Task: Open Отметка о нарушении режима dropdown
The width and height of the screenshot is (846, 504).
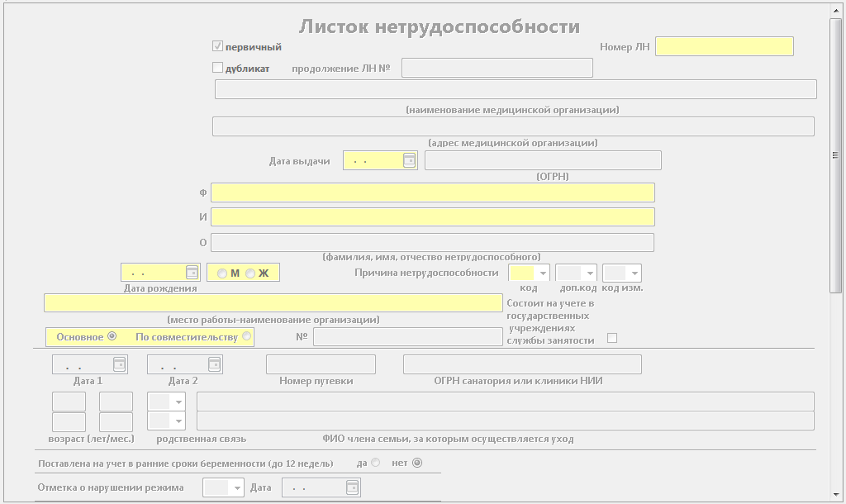Action: [x=237, y=487]
